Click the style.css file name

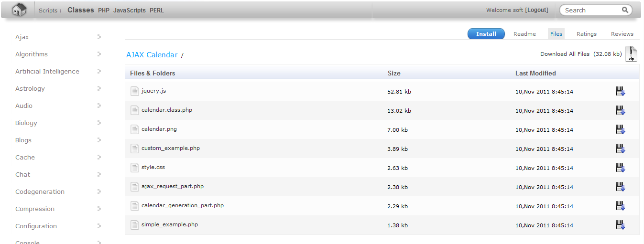(x=153, y=167)
